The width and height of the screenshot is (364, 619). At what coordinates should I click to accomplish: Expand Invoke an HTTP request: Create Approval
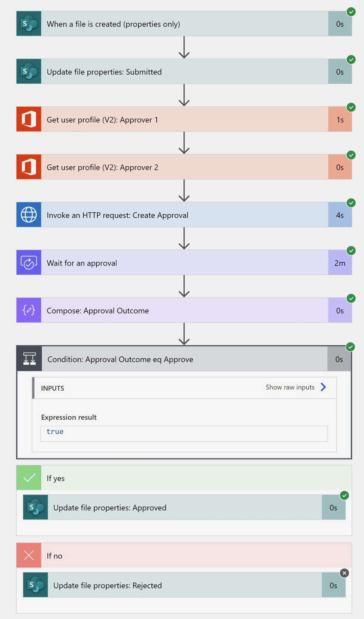pos(184,215)
